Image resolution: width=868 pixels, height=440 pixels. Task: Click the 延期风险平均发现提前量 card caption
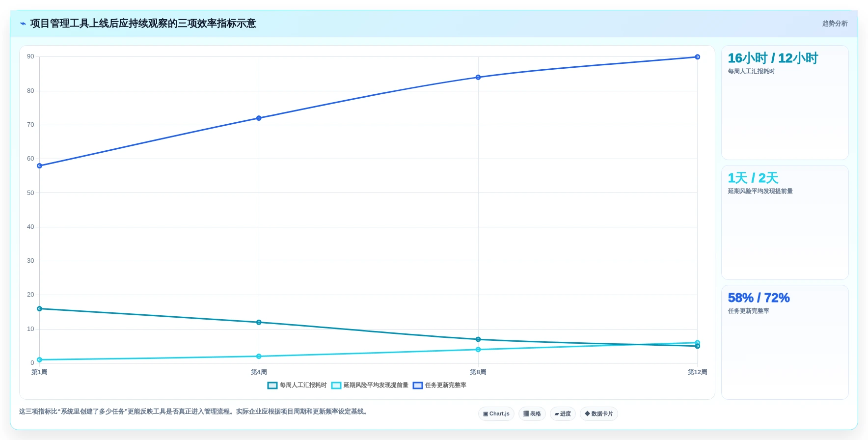[760, 192]
